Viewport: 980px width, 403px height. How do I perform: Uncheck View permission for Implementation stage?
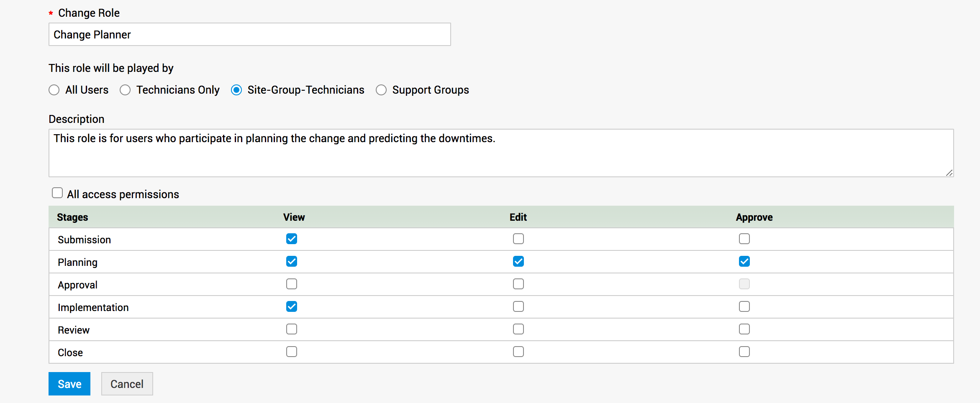(x=292, y=306)
